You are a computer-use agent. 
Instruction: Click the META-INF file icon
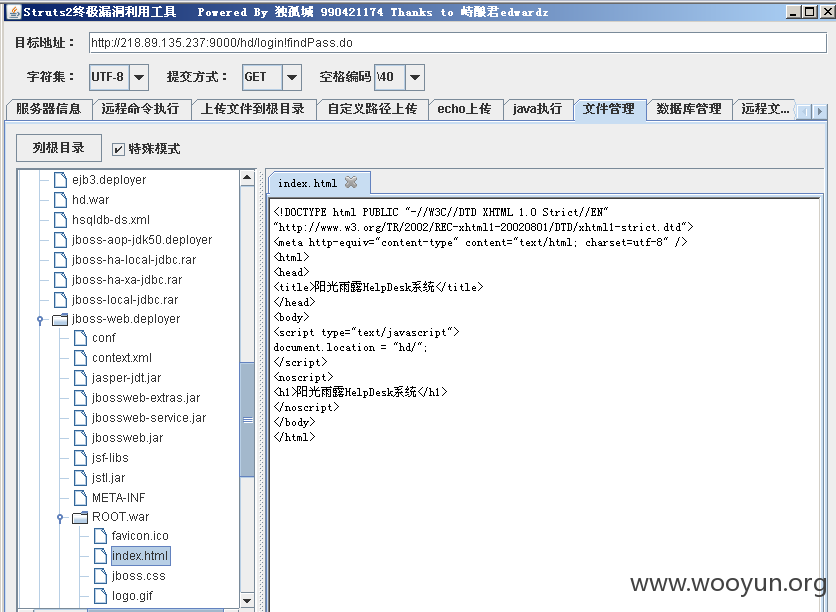81,498
